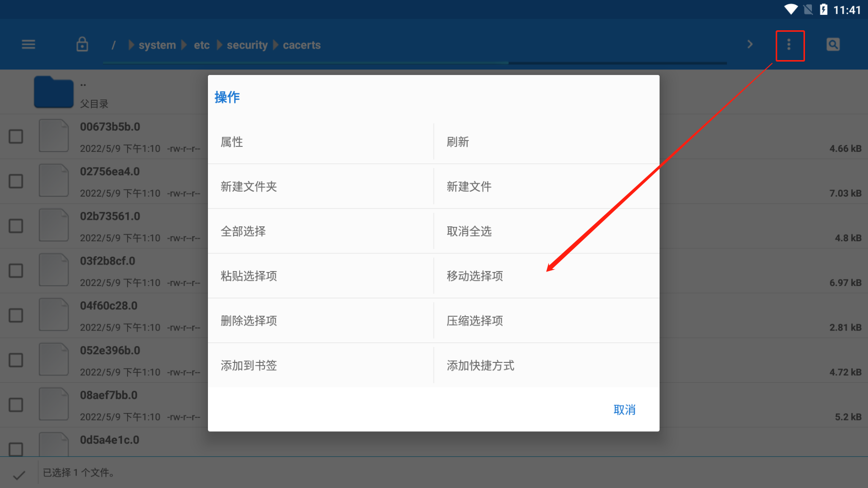
Task: Click the progress bar under the path
Action: [x=415, y=63]
